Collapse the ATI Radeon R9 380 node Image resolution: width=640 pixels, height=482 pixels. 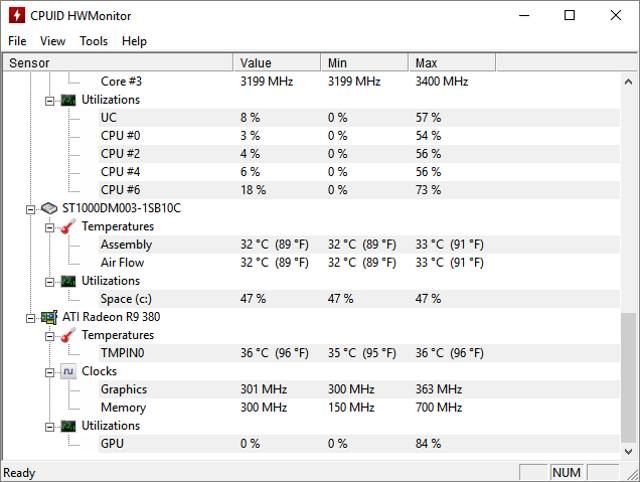point(31,317)
